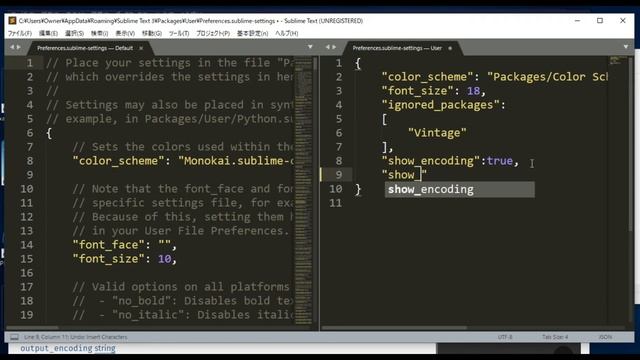Open the 編集(E) menu
Viewport: 640px width, 360px height.
point(48,33)
